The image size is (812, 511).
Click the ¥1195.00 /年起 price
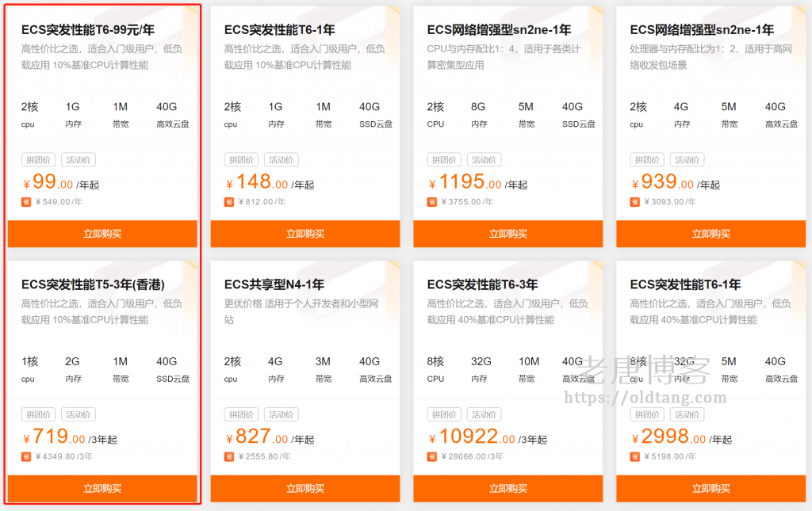[478, 182]
